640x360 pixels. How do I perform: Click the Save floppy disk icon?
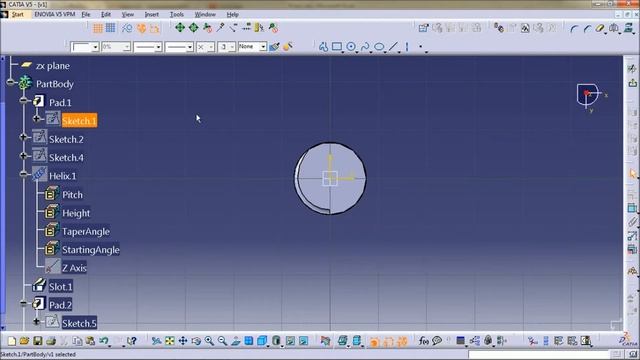tap(38, 341)
